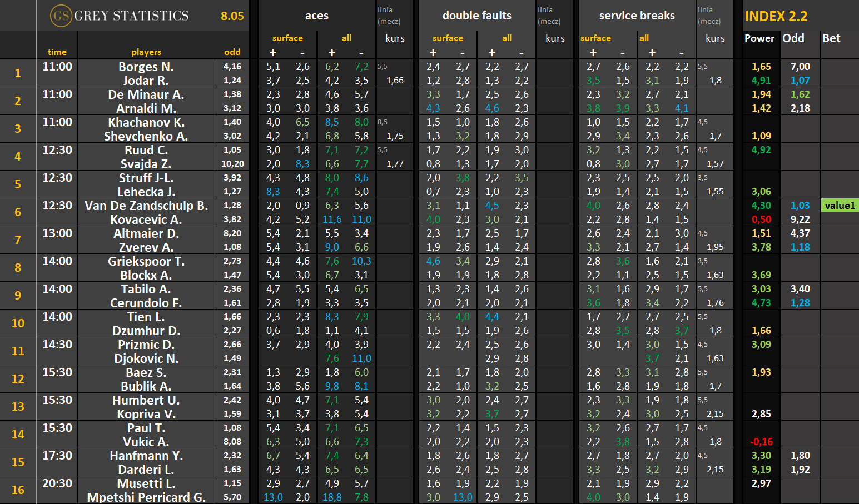Select player Van De Zandschulp B.
The image size is (859, 504).
click(146, 206)
